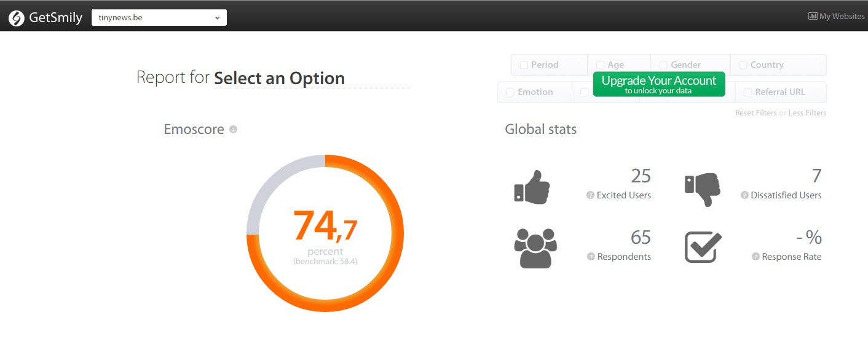Click the Respondents group icon
The width and height of the screenshot is (868, 339).
coord(534,248)
